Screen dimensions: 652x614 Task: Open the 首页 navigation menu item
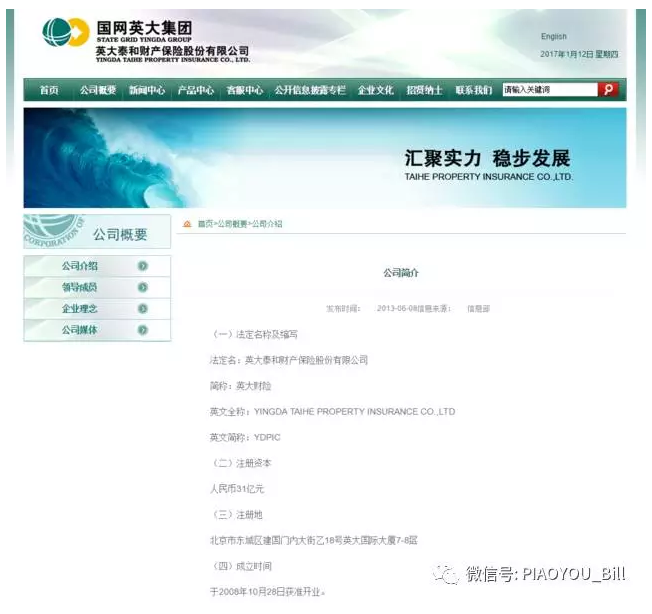(49, 90)
